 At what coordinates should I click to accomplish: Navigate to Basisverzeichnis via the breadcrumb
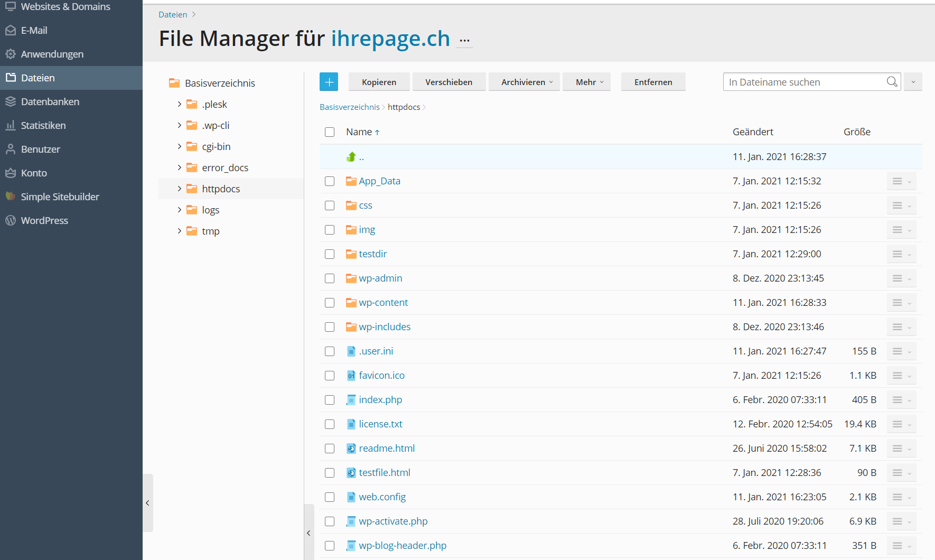349,107
